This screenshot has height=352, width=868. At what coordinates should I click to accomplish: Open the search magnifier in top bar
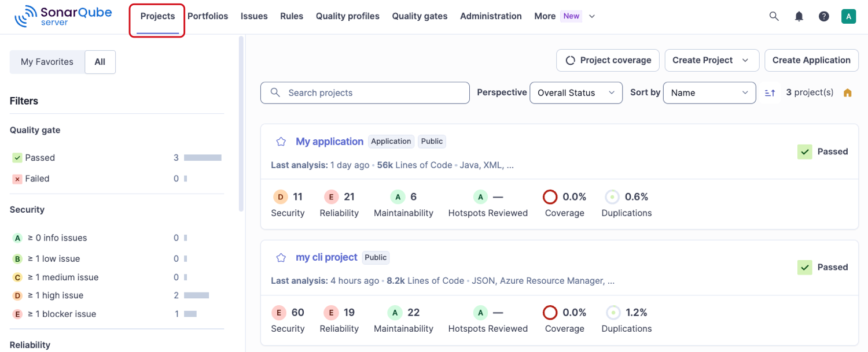[x=774, y=16]
